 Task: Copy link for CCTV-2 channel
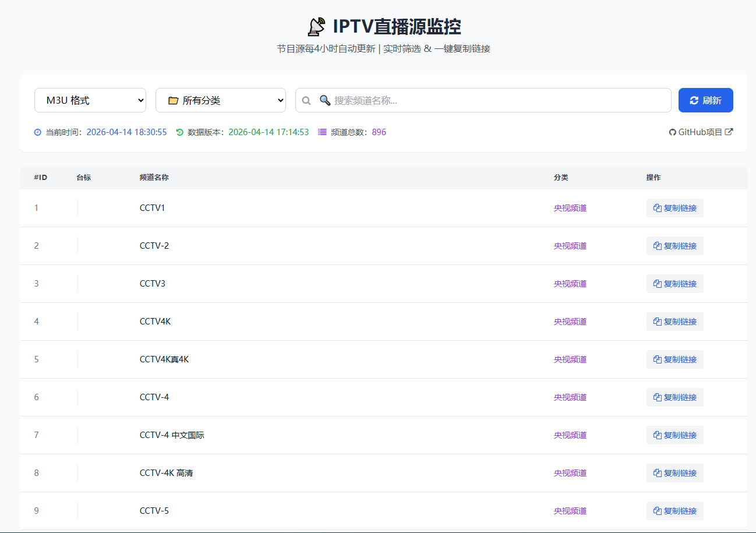(x=675, y=246)
